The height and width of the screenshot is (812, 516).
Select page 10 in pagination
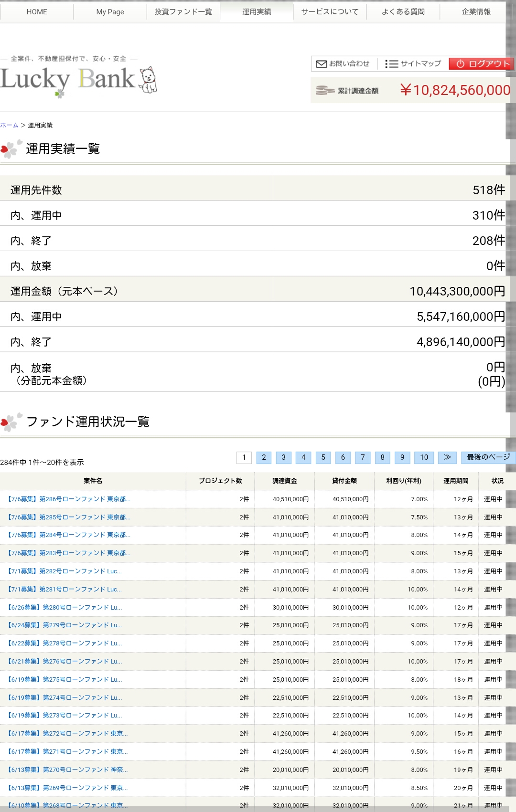424,457
